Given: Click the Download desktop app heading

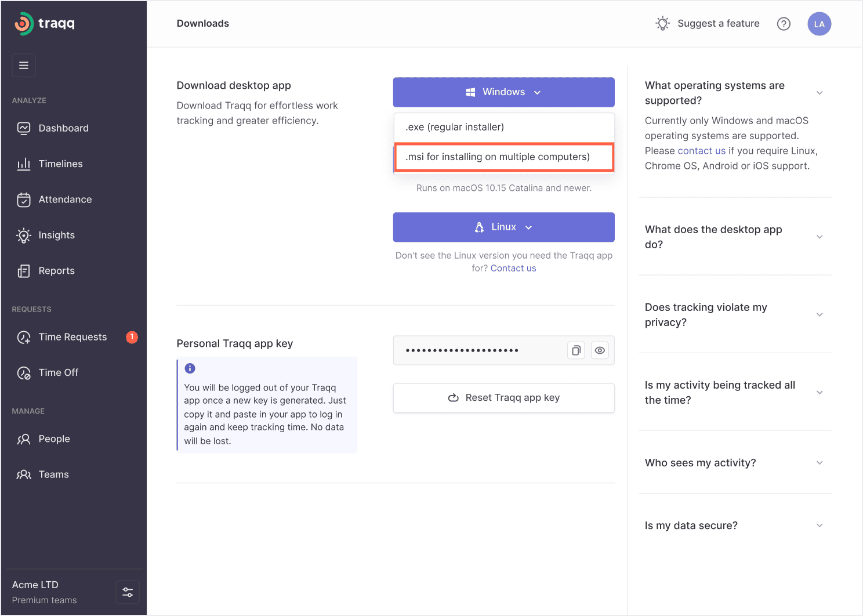Looking at the screenshot, I should (234, 85).
